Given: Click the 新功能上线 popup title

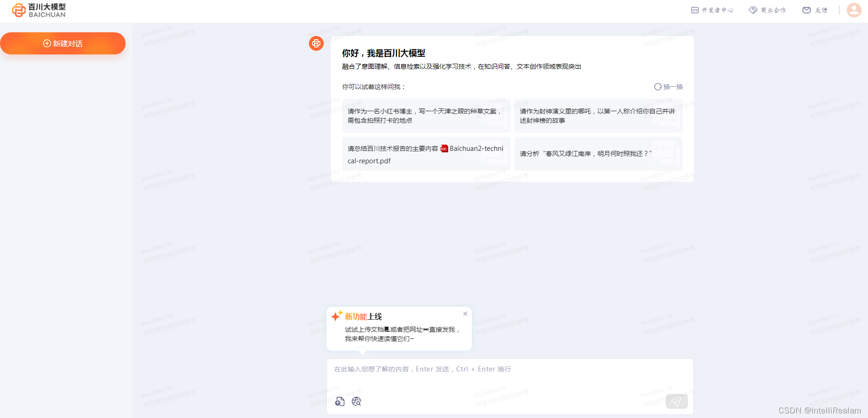Looking at the screenshot, I should point(363,316).
